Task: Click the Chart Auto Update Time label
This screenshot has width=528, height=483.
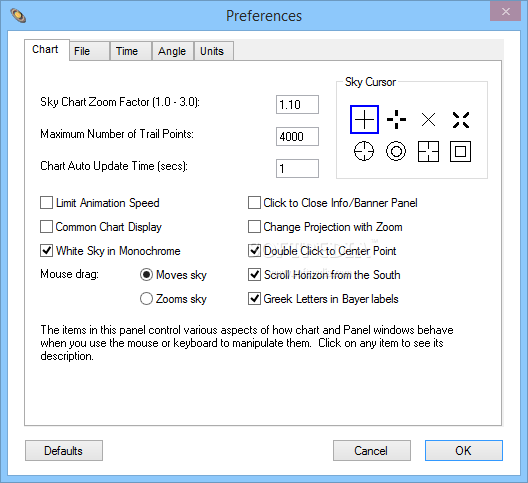Action: pyautogui.click(x=114, y=166)
